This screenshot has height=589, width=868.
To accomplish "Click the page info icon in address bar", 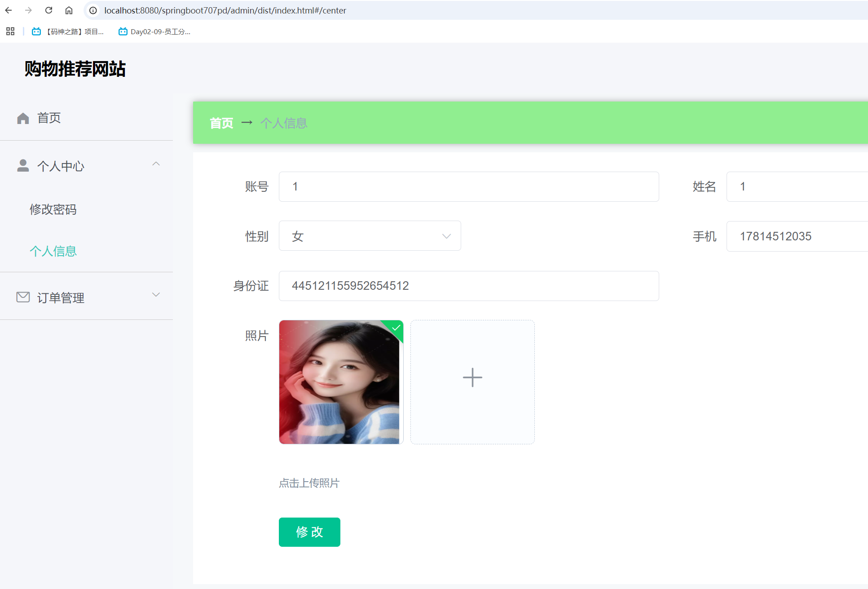I will coord(93,10).
